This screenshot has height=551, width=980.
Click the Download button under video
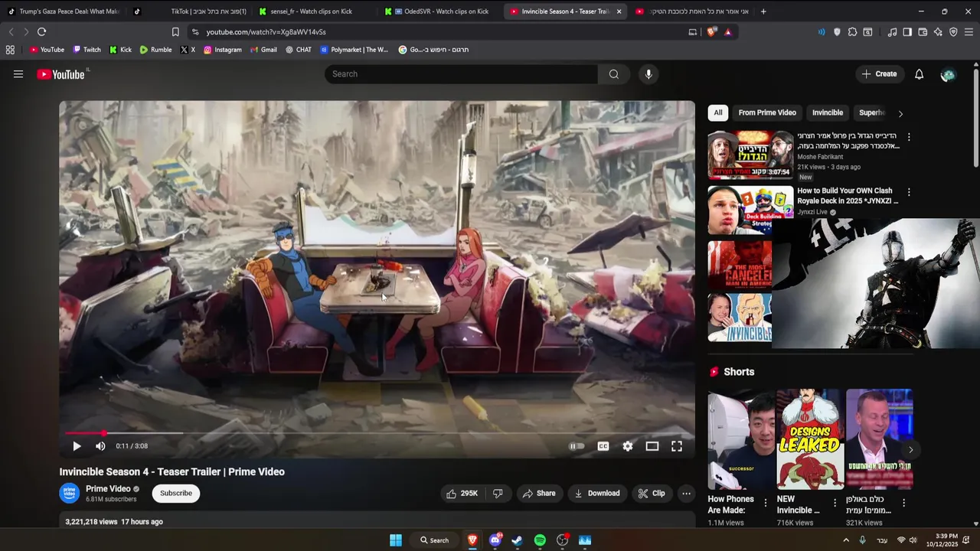(x=597, y=494)
